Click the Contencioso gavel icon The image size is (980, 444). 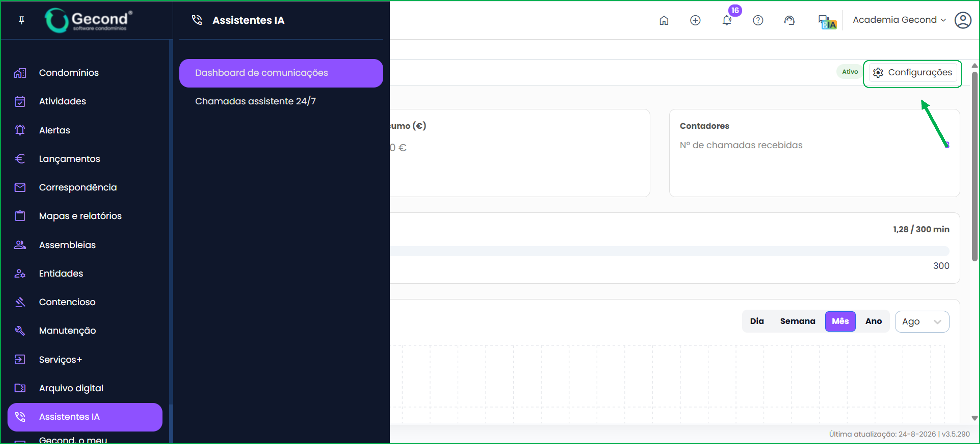coord(20,302)
